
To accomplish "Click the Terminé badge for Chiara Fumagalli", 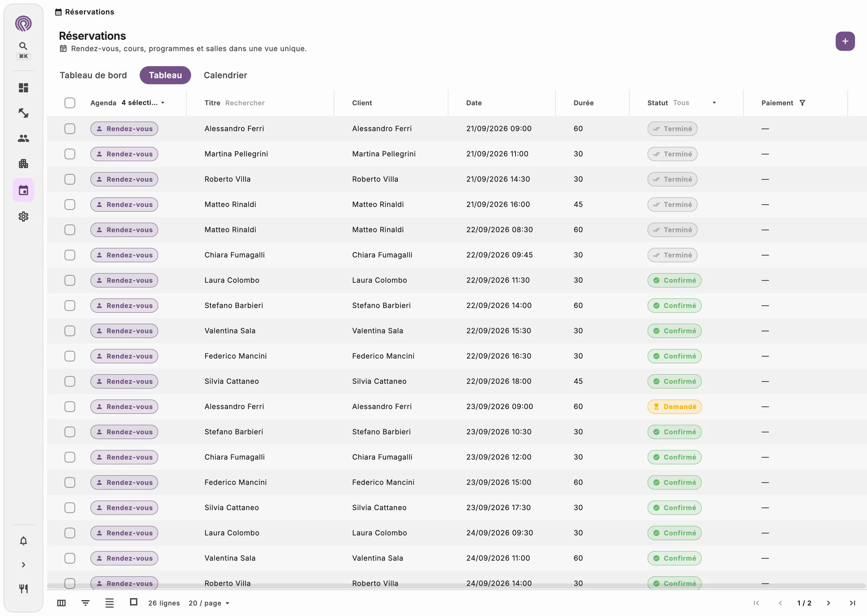I will point(672,255).
